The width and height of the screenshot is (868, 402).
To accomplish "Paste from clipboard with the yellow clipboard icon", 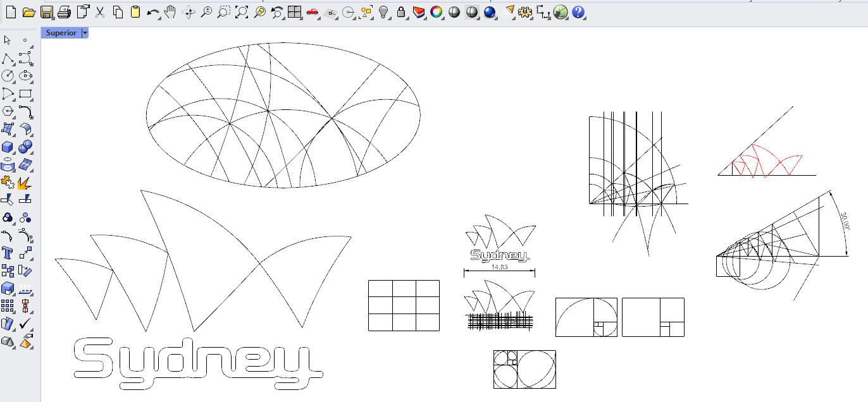I will pyautogui.click(x=135, y=12).
